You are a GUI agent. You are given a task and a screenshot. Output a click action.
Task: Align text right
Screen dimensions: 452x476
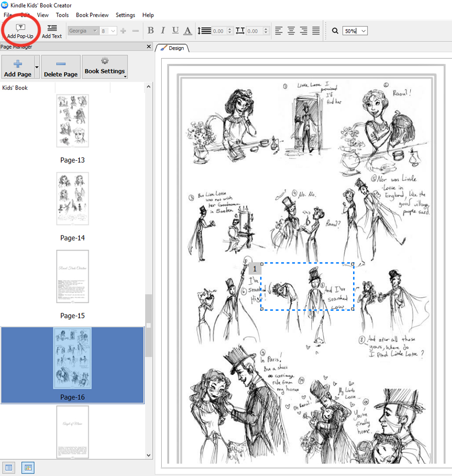pyautogui.click(x=303, y=31)
